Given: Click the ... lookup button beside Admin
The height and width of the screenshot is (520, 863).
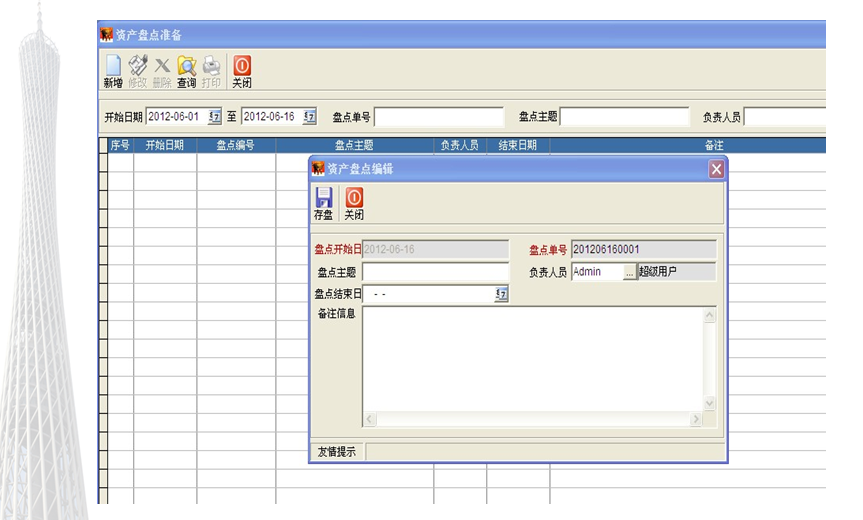Looking at the screenshot, I should pos(630,272).
